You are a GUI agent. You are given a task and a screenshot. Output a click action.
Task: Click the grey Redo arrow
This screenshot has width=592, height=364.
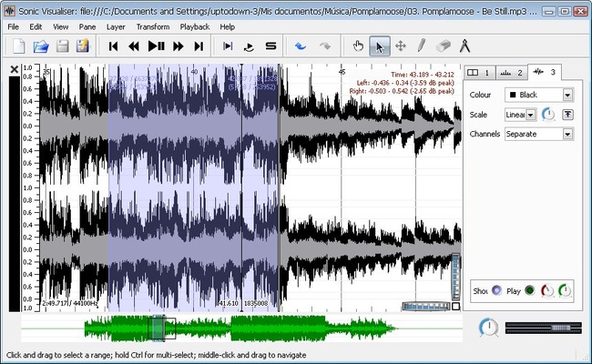(325, 46)
